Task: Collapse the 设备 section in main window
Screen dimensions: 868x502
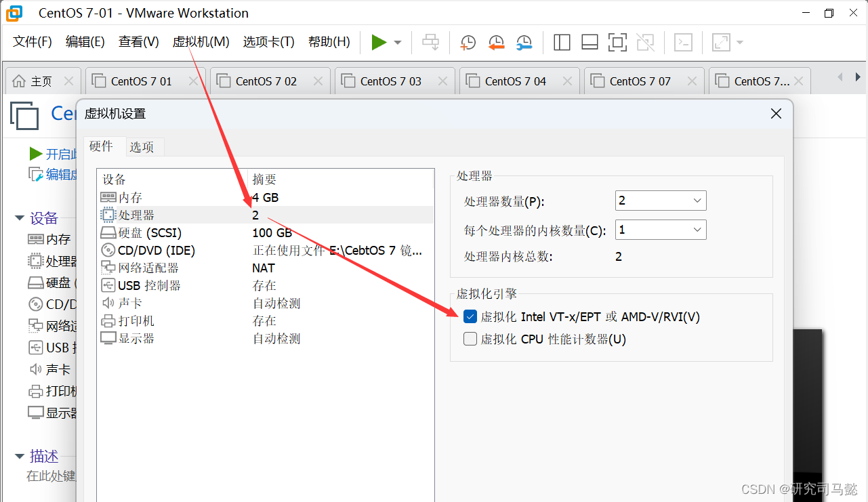Action: click(x=20, y=218)
